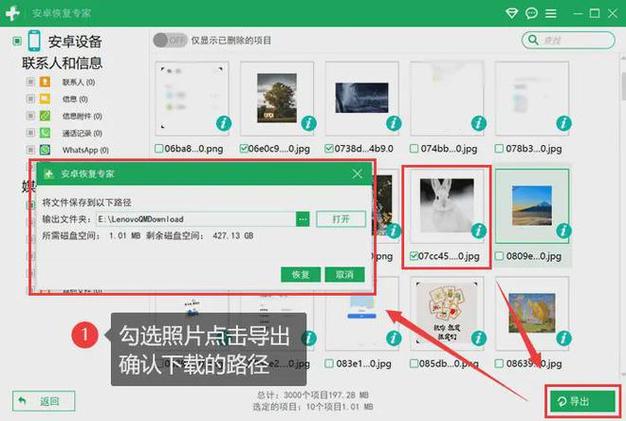This screenshot has width=626, height=421.
Task: Tick the checkbox for 074bb...0.jpg
Action: [x=414, y=149]
